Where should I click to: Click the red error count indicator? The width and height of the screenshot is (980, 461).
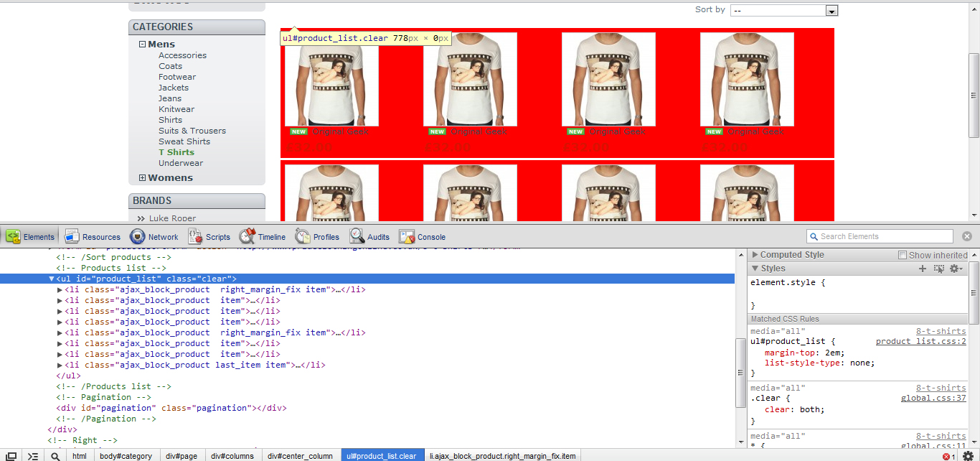948,456
